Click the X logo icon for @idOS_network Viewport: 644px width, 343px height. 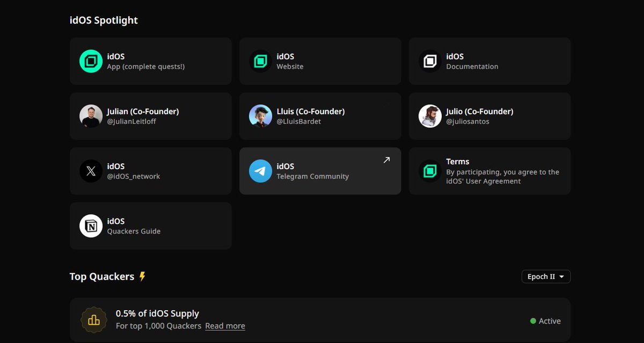click(91, 171)
